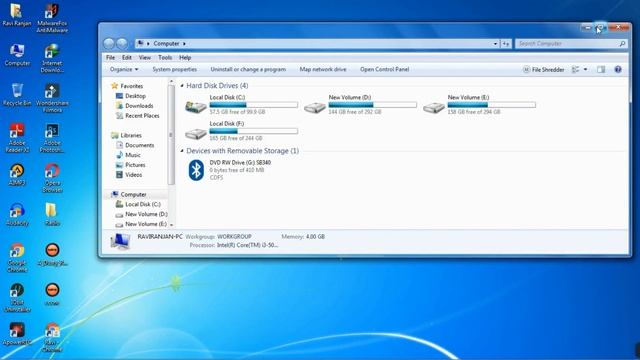Click the refresh button beside address bar
This screenshot has height=360, width=640.
click(x=505, y=44)
